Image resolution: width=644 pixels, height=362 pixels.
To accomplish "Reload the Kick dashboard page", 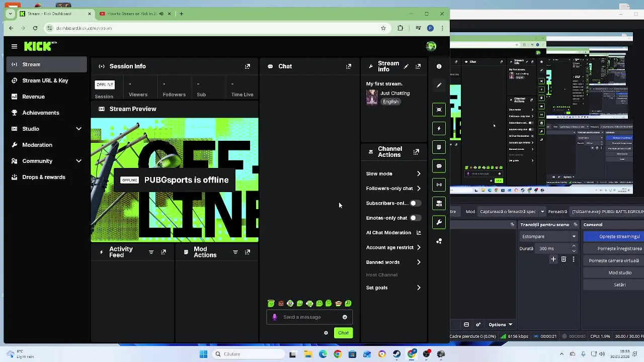I will click(x=35, y=28).
